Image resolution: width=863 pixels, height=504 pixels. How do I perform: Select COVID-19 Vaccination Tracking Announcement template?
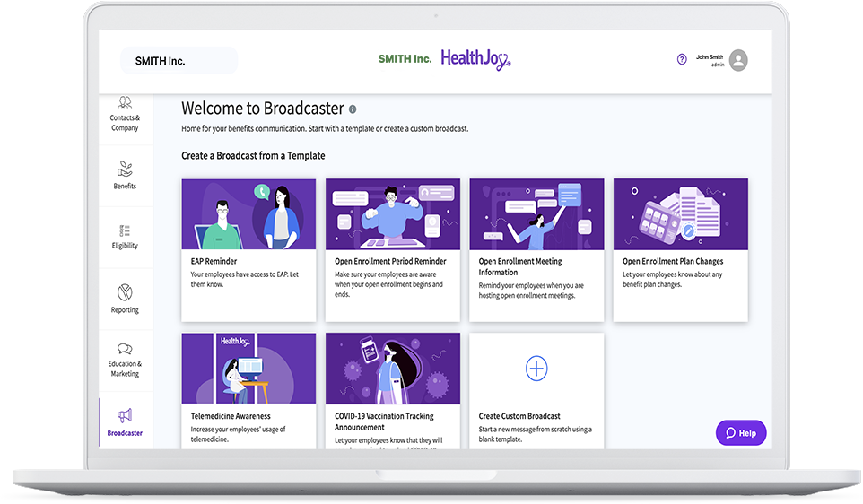(x=392, y=391)
